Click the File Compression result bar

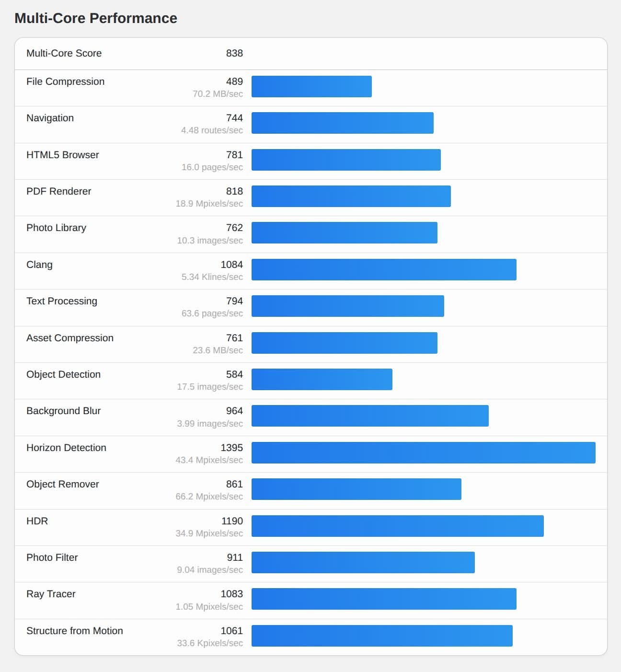[311, 87]
